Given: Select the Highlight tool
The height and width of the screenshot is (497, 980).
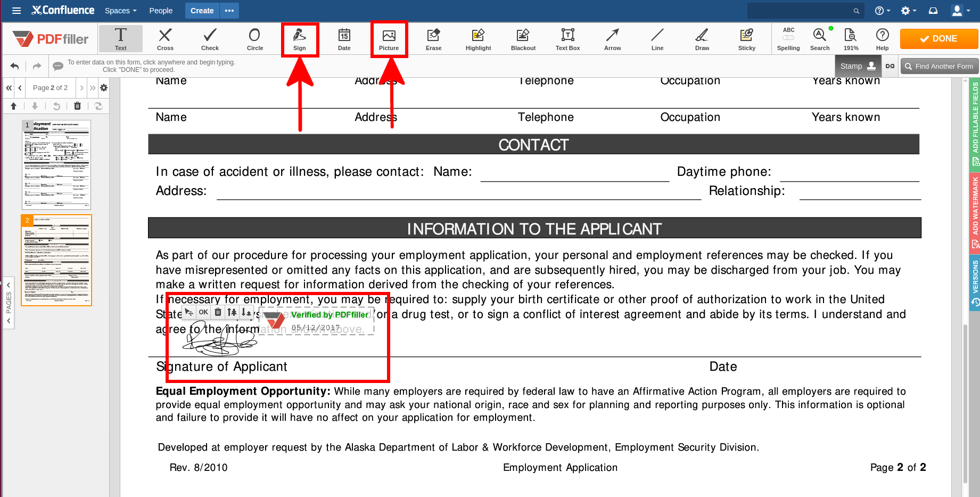Looking at the screenshot, I should pyautogui.click(x=479, y=39).
